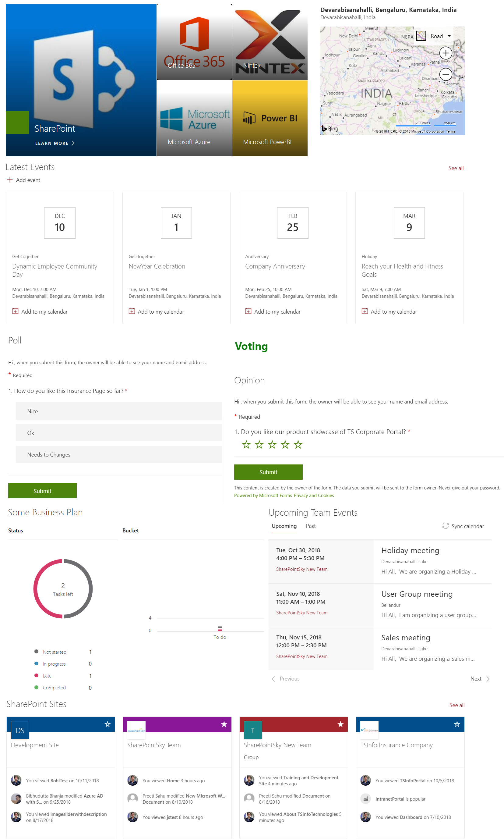Open the Road map style dropdown
504x839 pixels.
pos(440,36)
